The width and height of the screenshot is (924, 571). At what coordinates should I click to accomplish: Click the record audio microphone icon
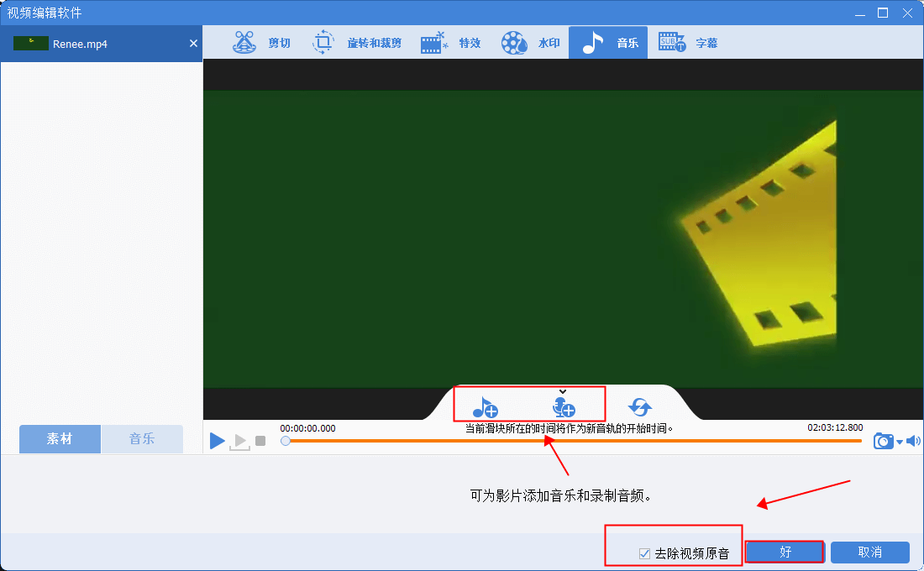564,407
